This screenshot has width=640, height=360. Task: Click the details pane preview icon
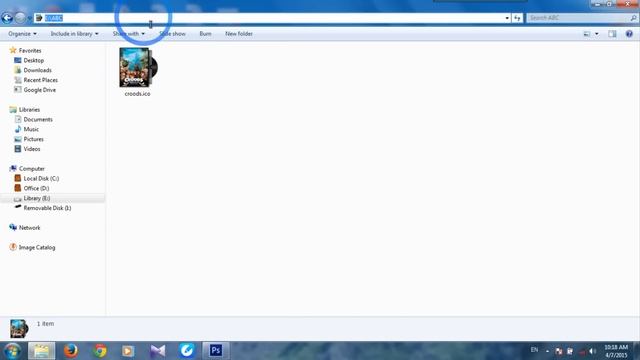(18, 329)
